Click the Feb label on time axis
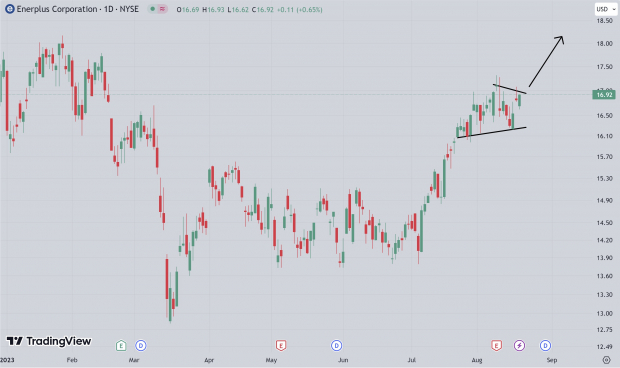 (x=72, y=360)
